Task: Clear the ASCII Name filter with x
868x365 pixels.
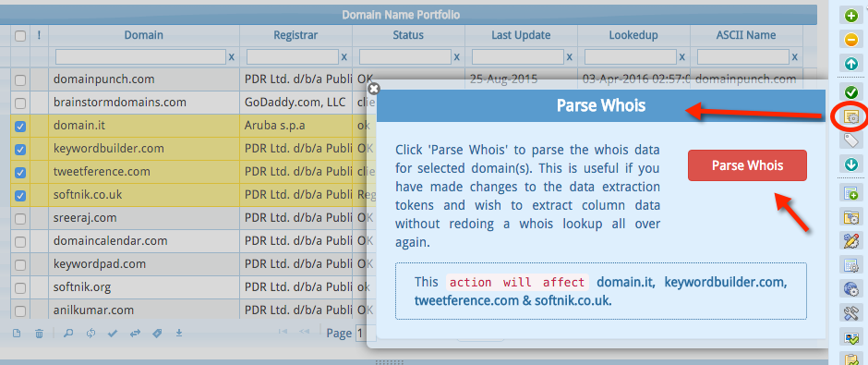Action: 795,56
